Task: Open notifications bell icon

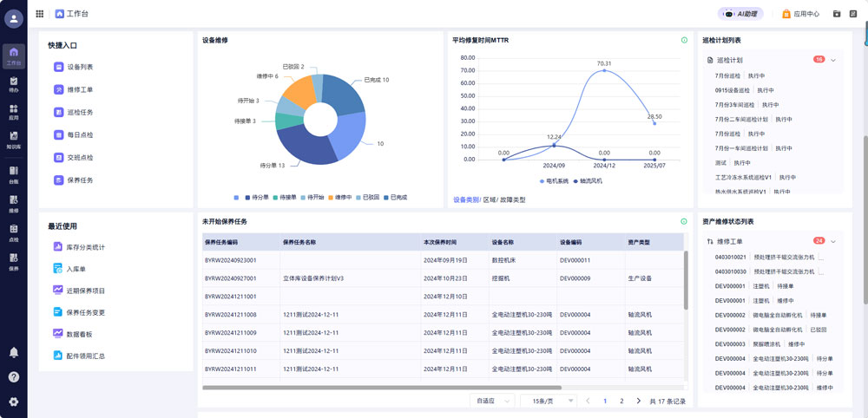Action: coord(13,352)
